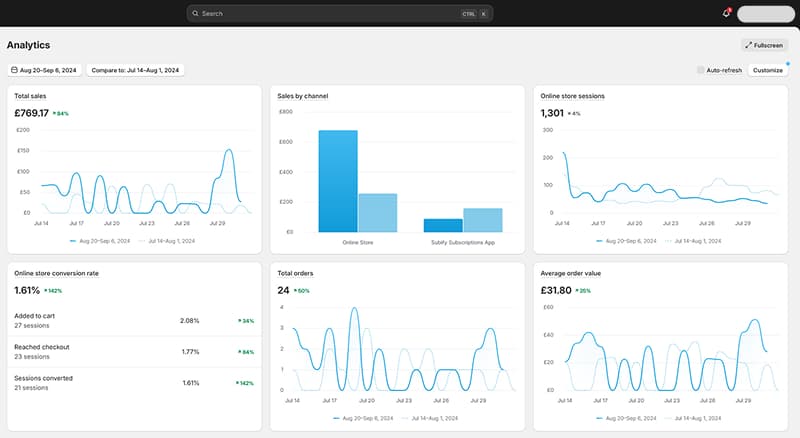Open the user account menu in top right
The height and width of the screenshot is (438, 800).
click(764, 13)
